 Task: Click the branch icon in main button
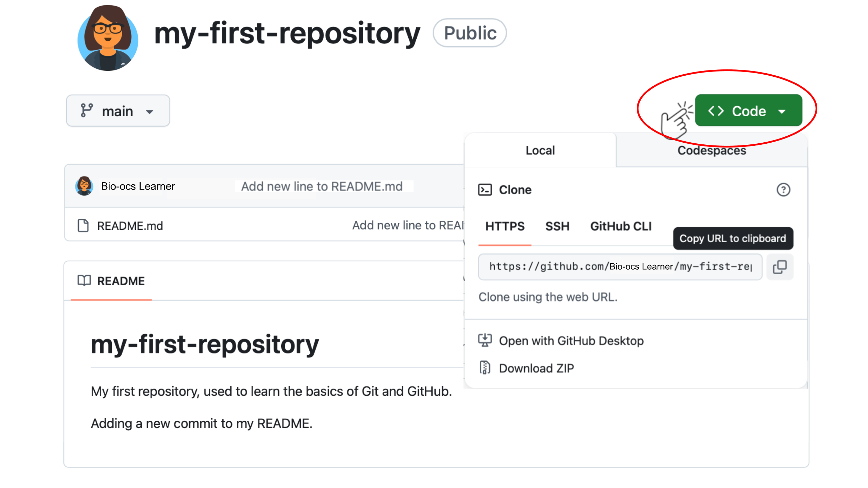click(86, 110)
